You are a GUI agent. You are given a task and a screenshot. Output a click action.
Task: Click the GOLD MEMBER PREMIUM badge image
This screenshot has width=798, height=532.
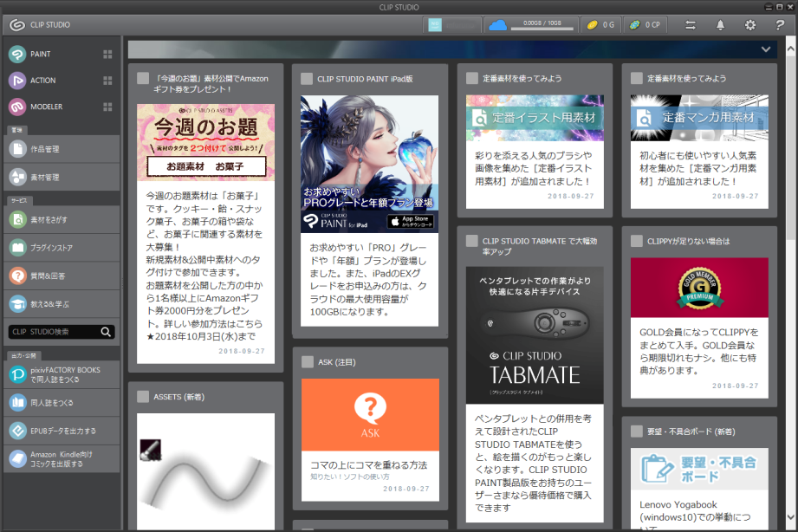tap(699, 288)
